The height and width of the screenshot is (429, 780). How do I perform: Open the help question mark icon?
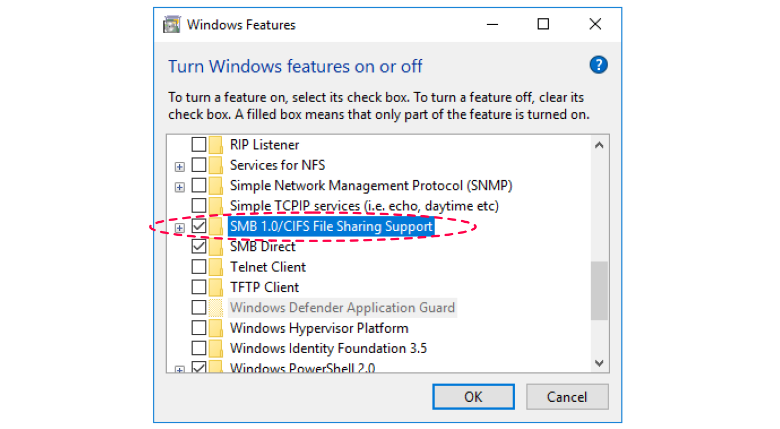click(598, 65)
